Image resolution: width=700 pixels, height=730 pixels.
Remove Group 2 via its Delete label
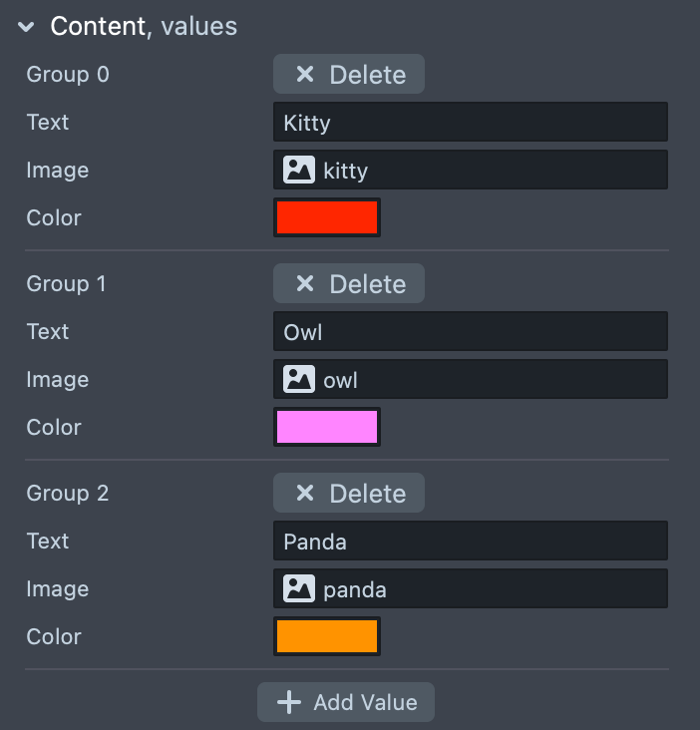point(367,494)
